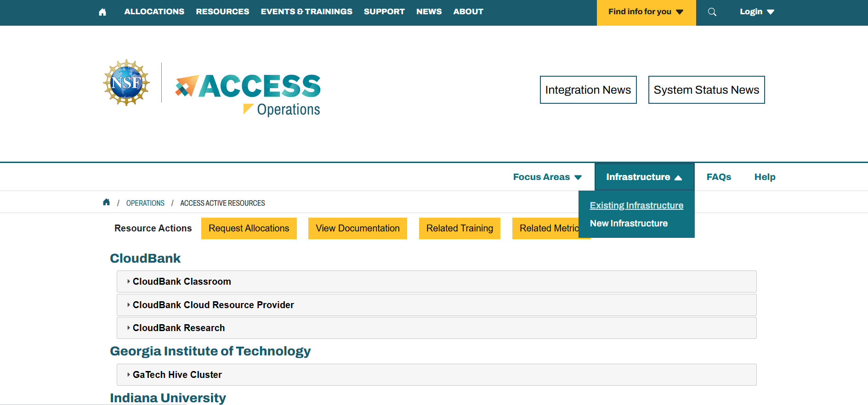Collapse the Infrastructure dropdown
The width and height of the screenshot is (868, 405).
coord(644,177)
